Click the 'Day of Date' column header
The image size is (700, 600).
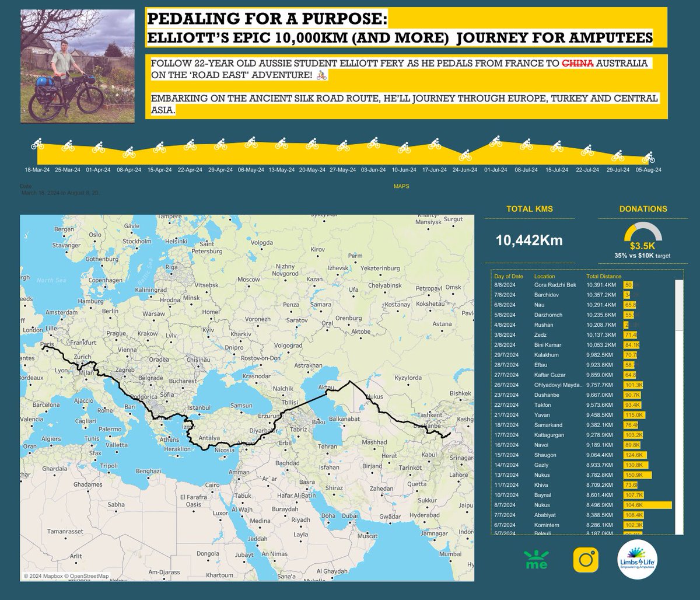tap(509, 276)
